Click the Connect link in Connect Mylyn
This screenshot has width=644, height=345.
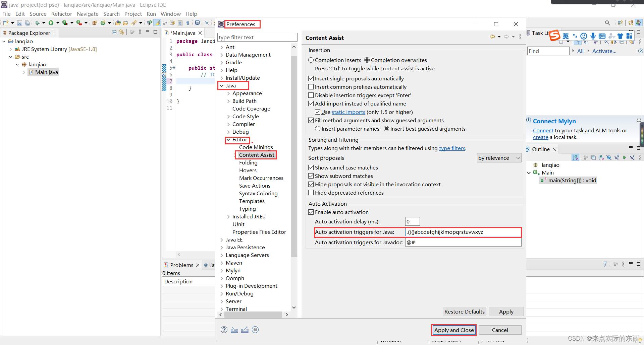click(x=543, y=130)
